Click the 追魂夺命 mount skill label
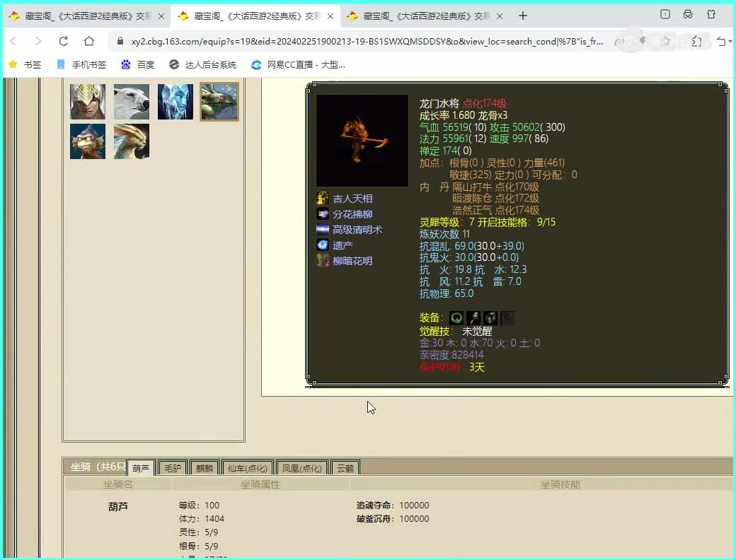This screenshot has width=736, height=560. pos(375,505)
